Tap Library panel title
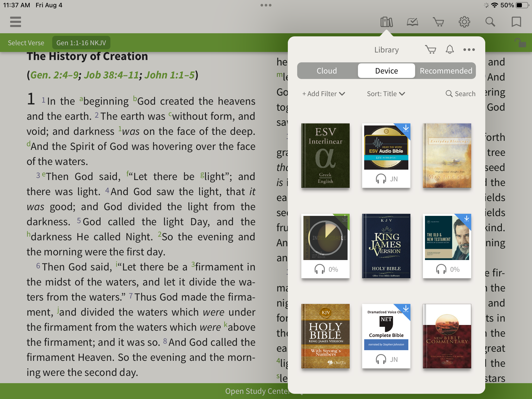Screen dimensions: 532x399 point(386,50)
